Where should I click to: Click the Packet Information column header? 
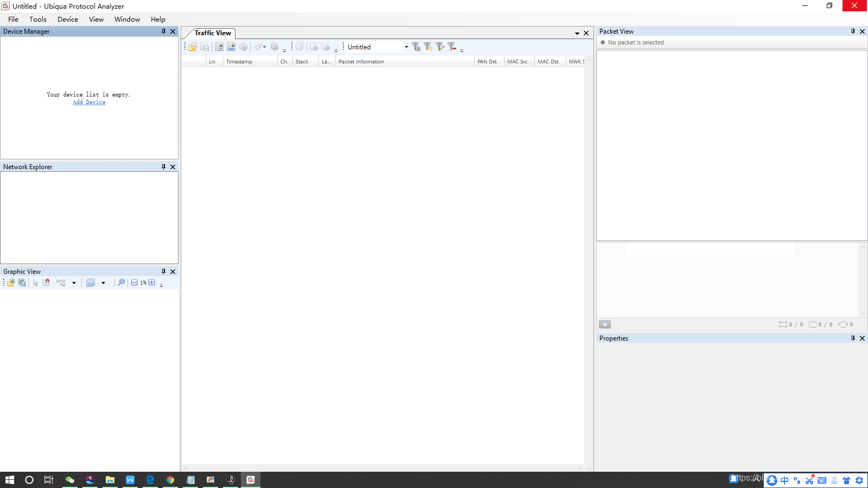[x=405, y=62]
